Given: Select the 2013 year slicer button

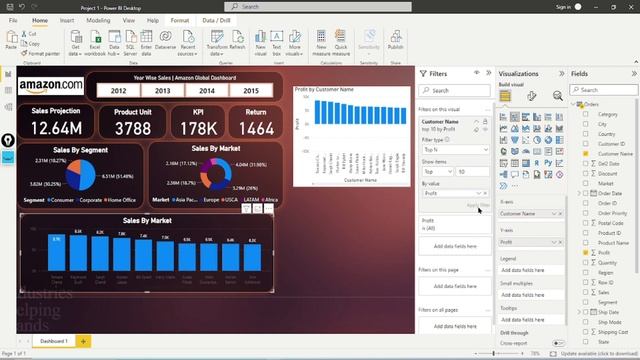Looking at the screenshot, I should click(162, 91).
